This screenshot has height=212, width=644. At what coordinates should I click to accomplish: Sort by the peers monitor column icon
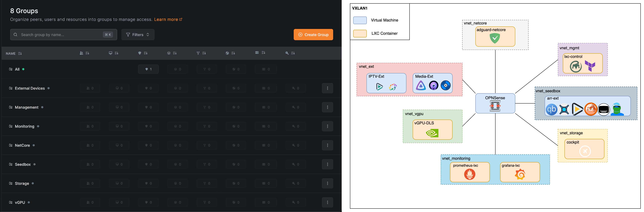(x=114, y=53)
